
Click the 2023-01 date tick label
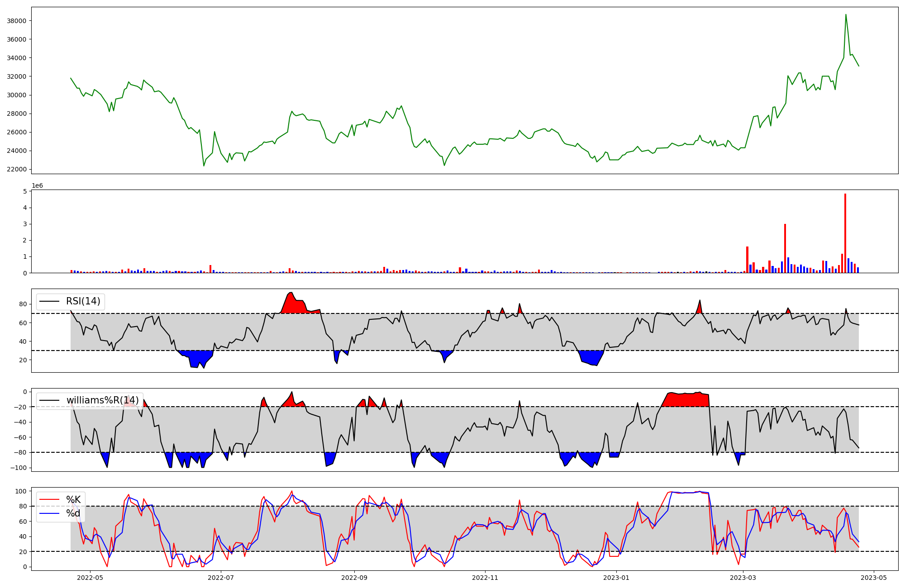616,578
